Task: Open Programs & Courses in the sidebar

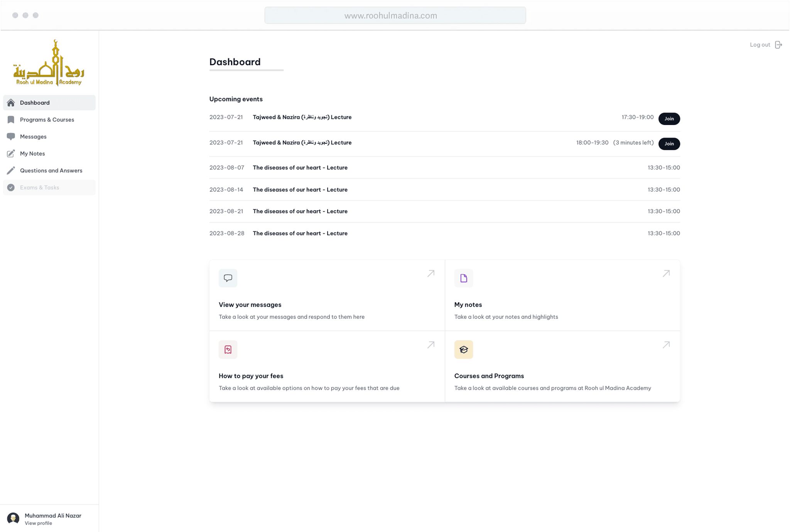Action: pos(47,120)
